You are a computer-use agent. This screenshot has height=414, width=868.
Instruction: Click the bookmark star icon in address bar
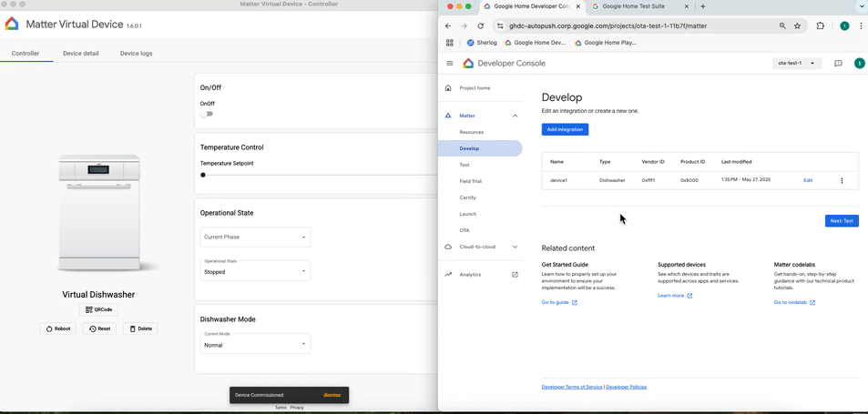click(x=798, y=26)
